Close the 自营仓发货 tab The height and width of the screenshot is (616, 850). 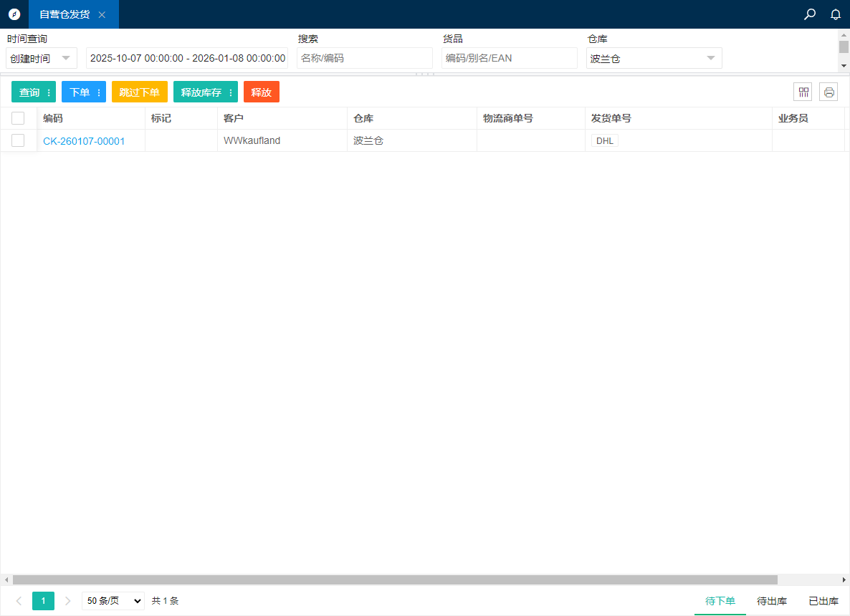102,14
